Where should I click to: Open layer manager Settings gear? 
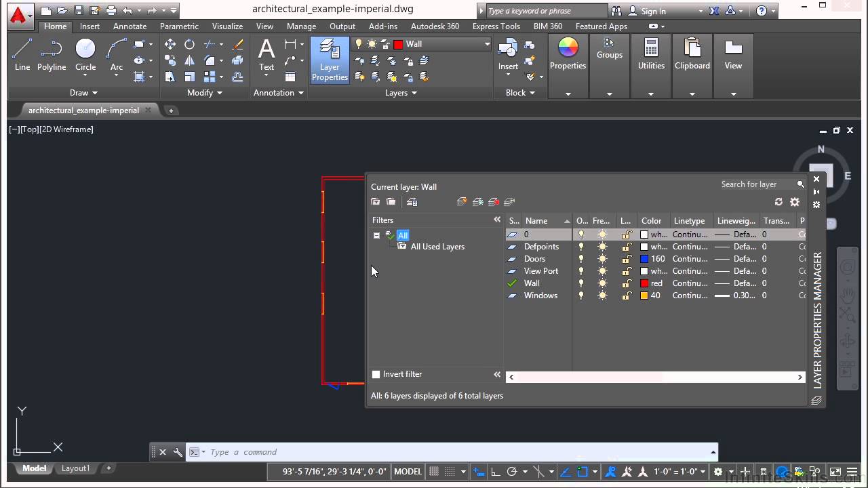pos(795,202)
